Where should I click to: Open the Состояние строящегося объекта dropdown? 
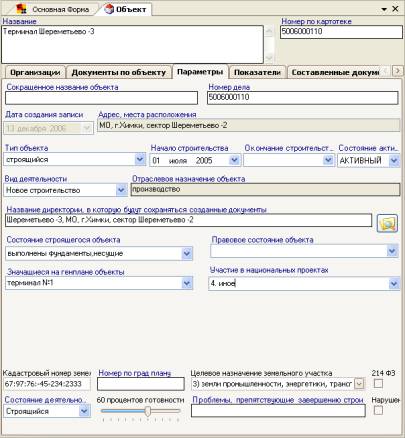(x=187, y=254)
